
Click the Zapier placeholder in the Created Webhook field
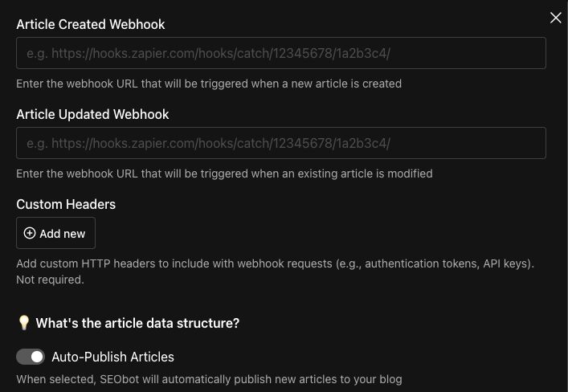pyautogui.click(x=208, y=54)
